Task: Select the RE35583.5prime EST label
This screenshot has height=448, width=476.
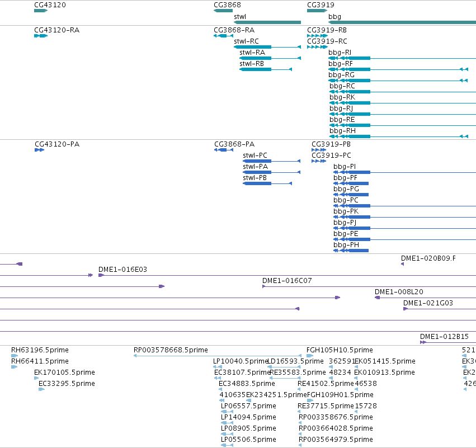Action: [x=298, y=372]
